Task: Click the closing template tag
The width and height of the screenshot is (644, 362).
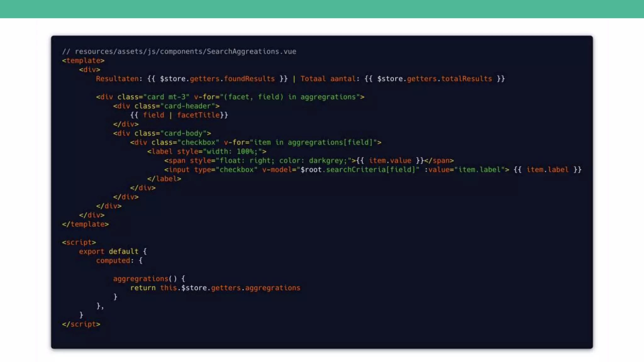Action: point(85,224)
